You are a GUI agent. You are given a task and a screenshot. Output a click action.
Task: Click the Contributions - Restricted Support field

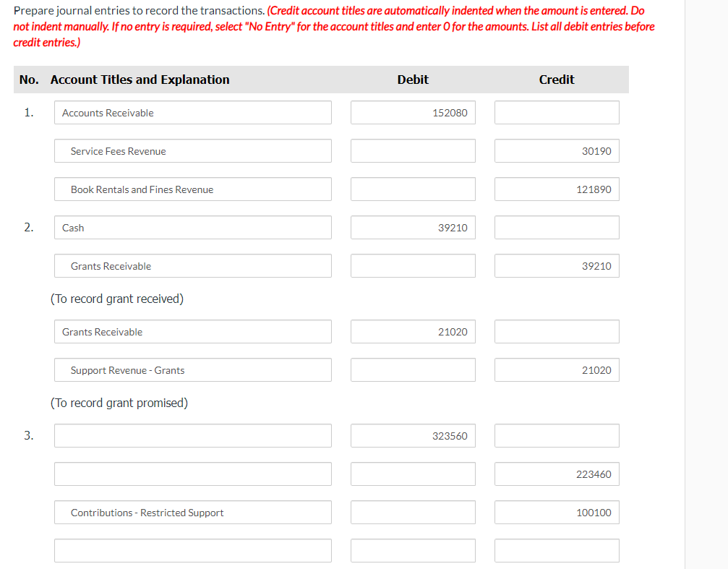192,512
